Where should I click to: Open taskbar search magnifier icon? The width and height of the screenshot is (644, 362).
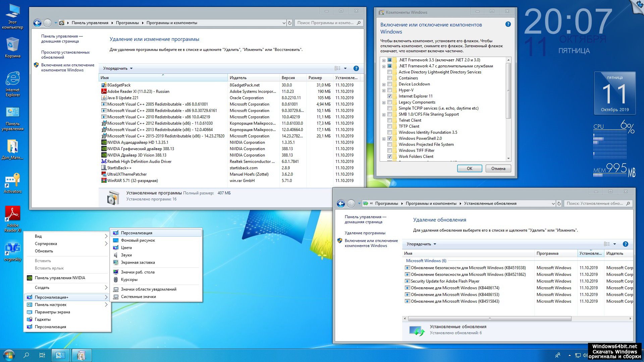(x=26, y=355)
